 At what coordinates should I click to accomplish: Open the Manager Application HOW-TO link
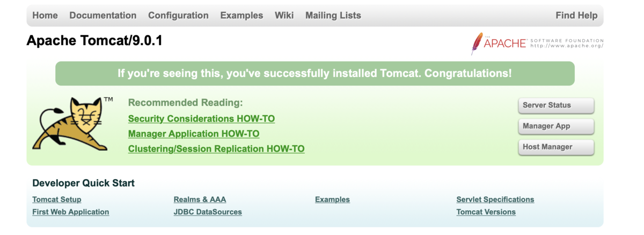(194, 134)
